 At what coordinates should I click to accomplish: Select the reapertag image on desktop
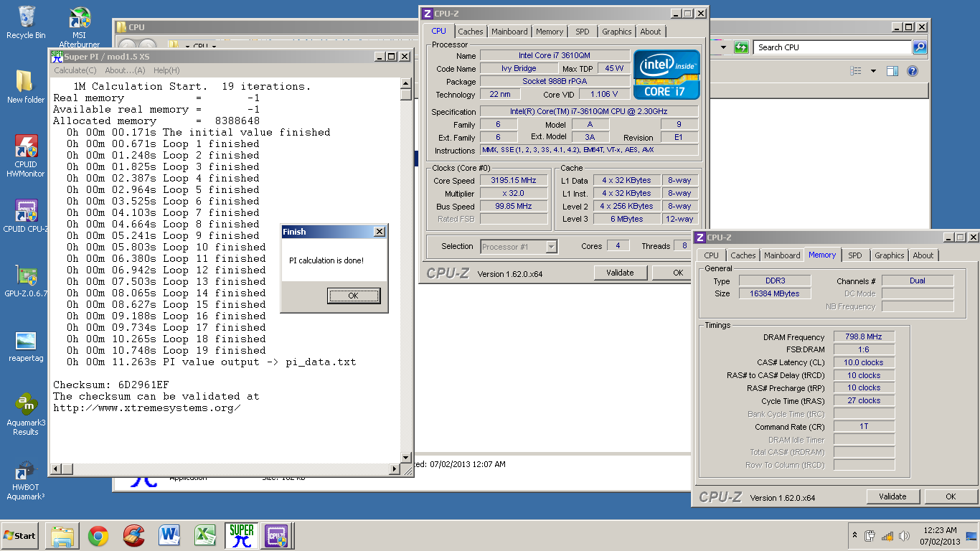(26, 347)
